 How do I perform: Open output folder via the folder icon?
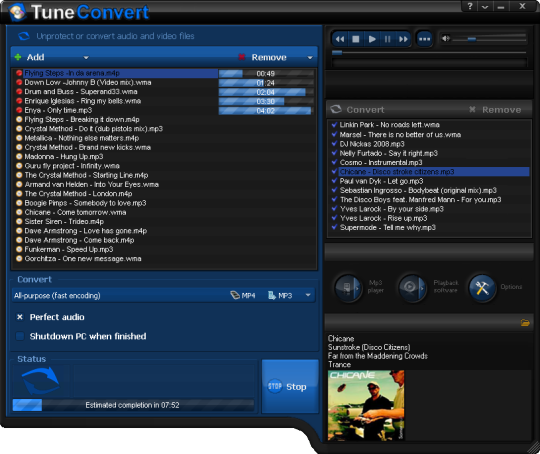click(525, 323)
